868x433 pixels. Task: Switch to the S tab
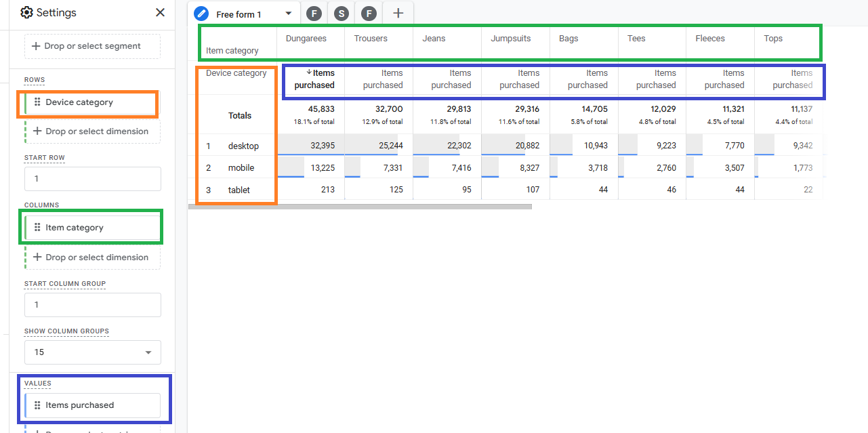pyautogui.click(x=342, y=13)
